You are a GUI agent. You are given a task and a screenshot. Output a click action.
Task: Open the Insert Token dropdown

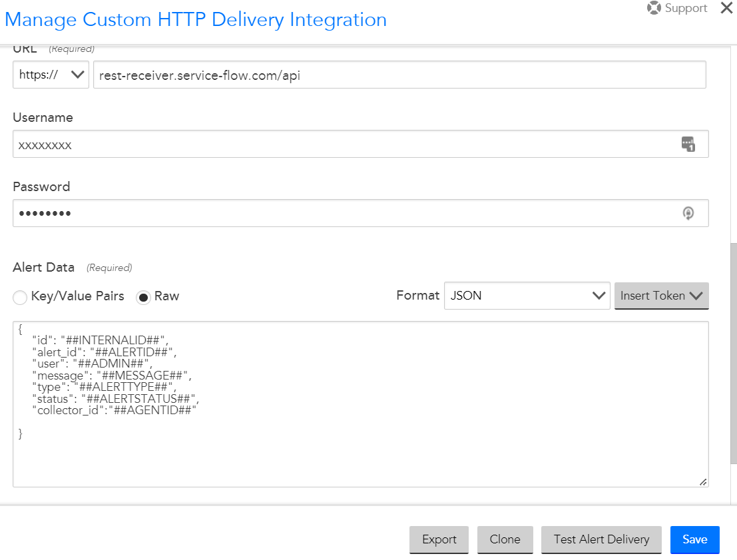click(x=661, y=296)
